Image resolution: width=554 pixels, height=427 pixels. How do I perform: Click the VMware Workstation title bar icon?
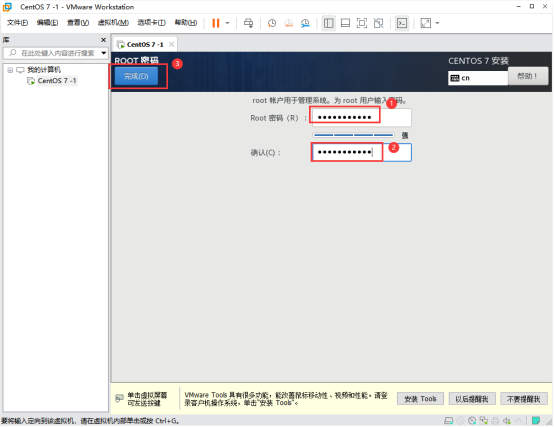click(x=7, y=7)
